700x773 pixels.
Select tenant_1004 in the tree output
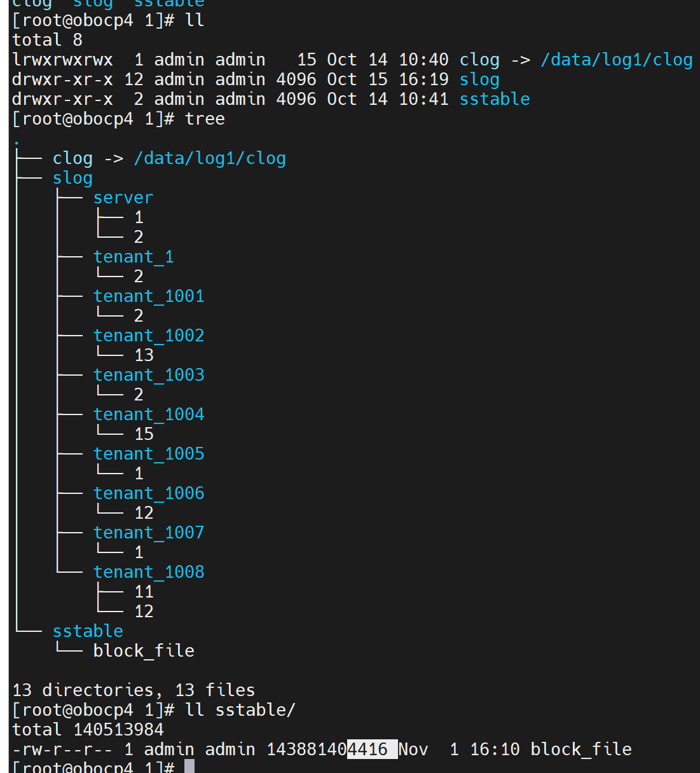tap(149, 414)
